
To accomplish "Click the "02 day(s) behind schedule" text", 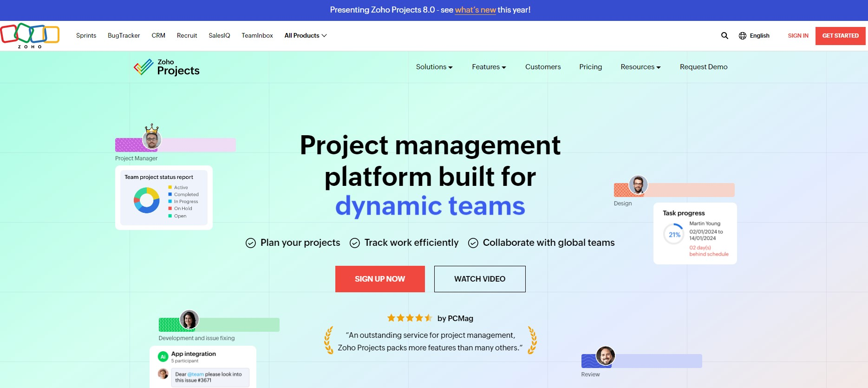I will coord(709,251).
